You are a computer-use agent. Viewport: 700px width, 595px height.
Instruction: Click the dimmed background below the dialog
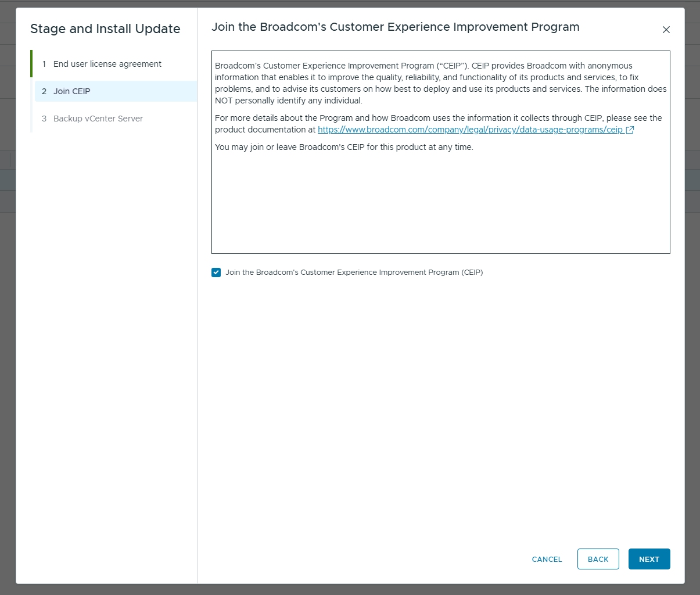point(349,590)
